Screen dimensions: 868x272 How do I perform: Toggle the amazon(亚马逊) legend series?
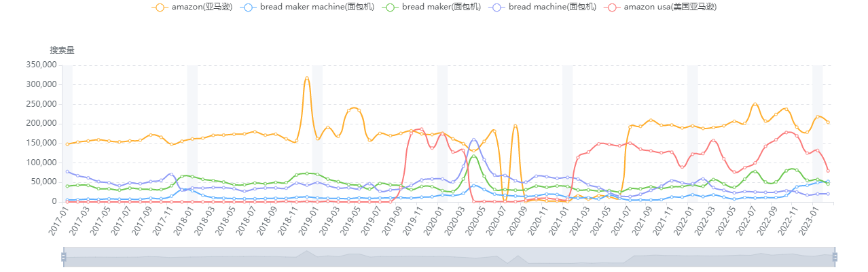(193, 7)
